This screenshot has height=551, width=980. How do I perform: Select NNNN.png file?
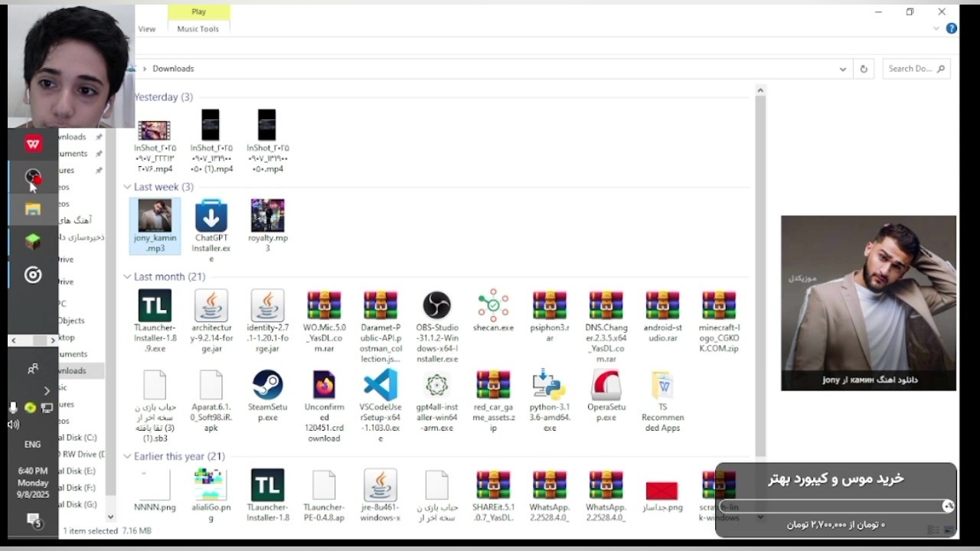[155, 491]
